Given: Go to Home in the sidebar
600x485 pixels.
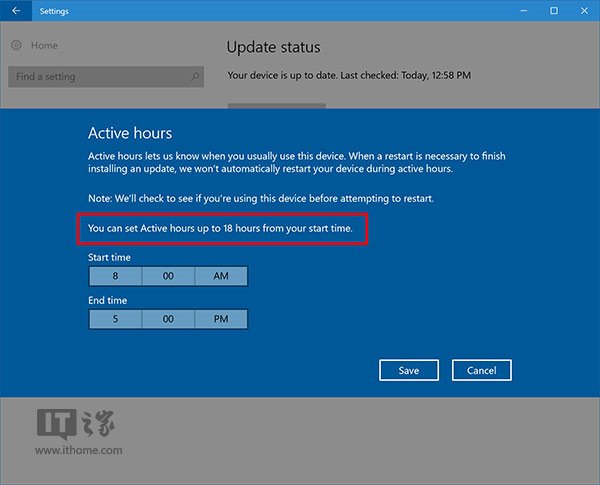Looking at the screenshot, I should pos(44,46).
